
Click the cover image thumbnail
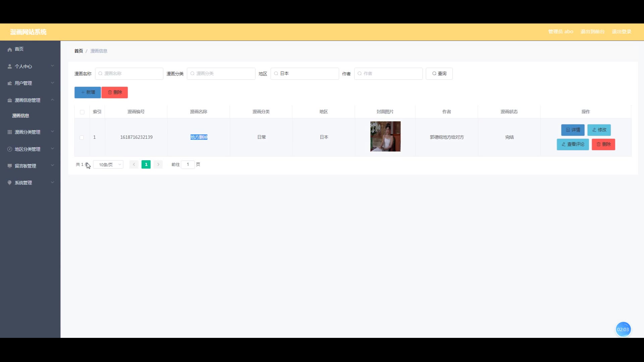tap(385, 136)
